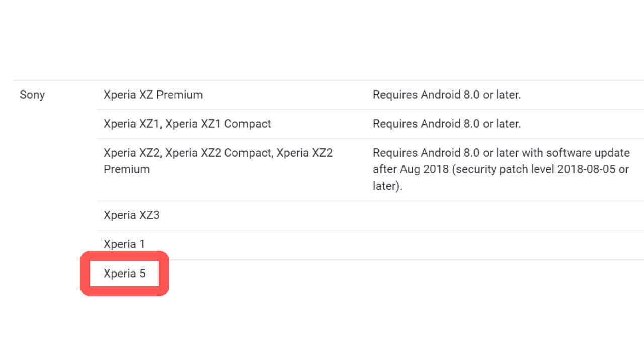Image resolution: width=644 pixels, height=362 pixels.
Task: Click Android 8.0 requirement for XZ Premium
Action: point(446,95)
